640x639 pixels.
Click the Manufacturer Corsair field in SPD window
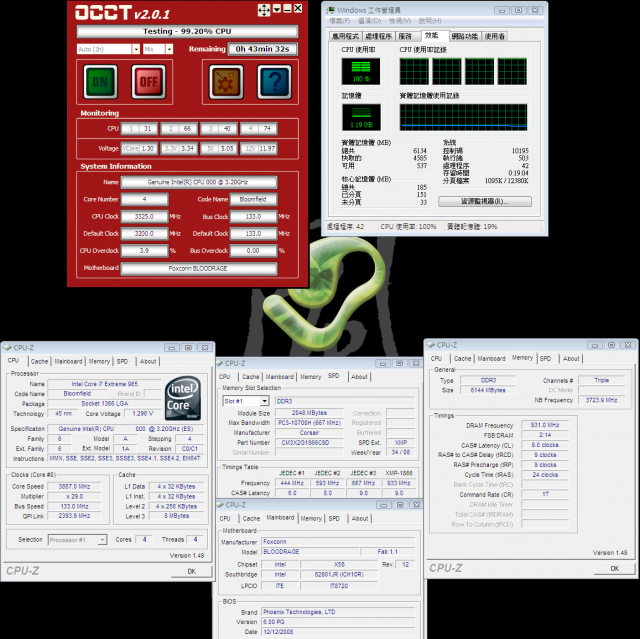coord(309,433)
